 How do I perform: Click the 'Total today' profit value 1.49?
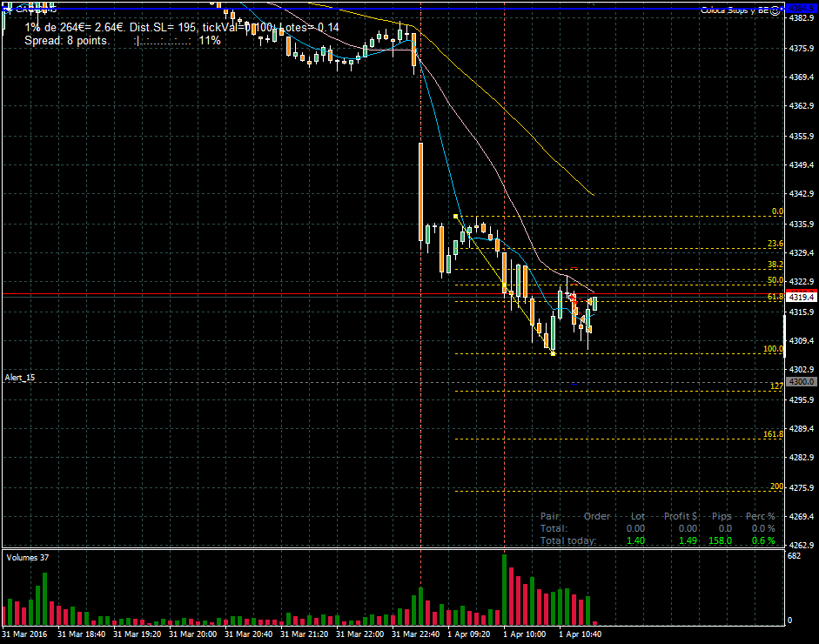click(x=688, y=540)
